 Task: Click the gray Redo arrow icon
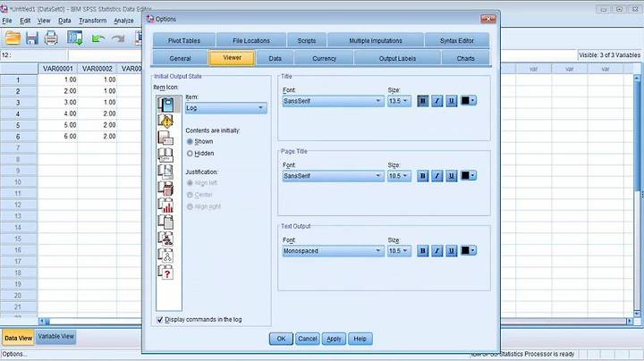pyautogui.click(x=118, y=38)
